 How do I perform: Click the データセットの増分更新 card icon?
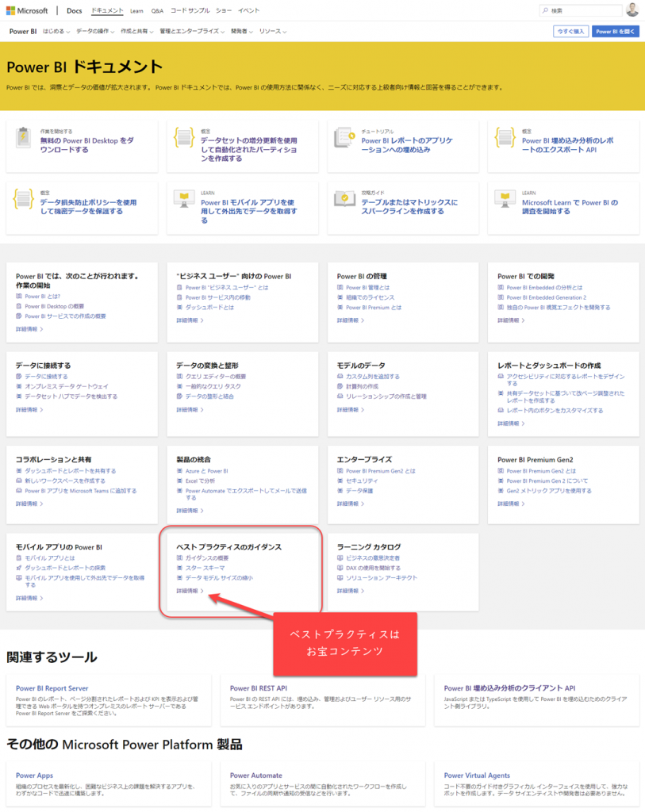pyautogui.click(x=184, y=138)
